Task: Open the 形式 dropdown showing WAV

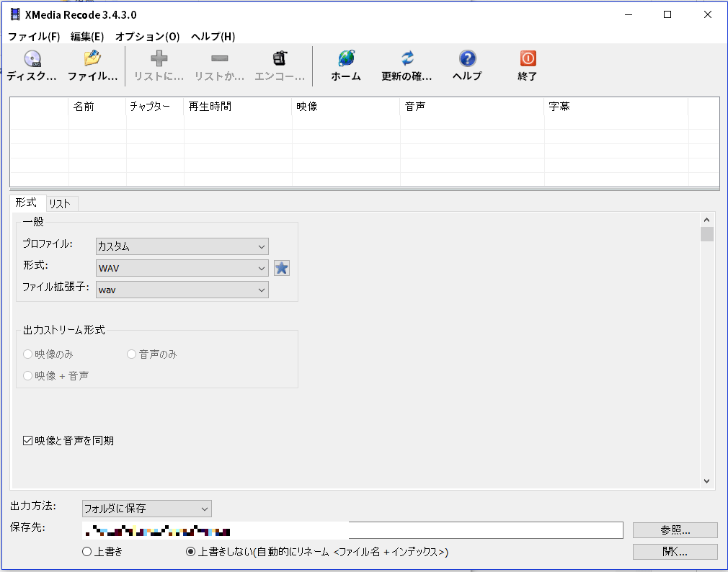Action: point(182,268)
